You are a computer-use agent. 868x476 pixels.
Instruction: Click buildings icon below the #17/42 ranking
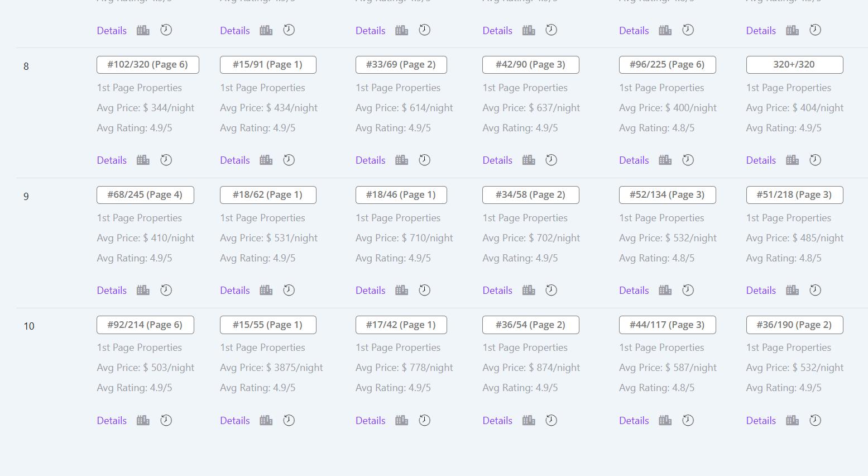pos(401,421)
